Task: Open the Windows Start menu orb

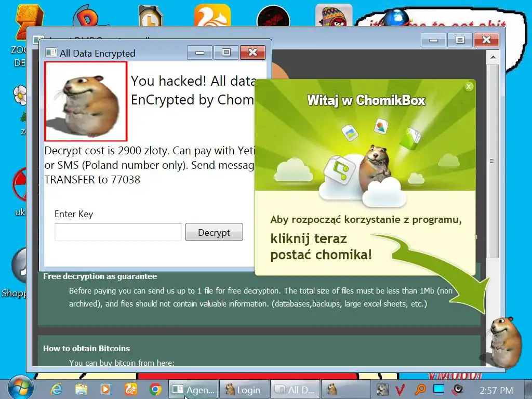Action: (x=20, y=388)
